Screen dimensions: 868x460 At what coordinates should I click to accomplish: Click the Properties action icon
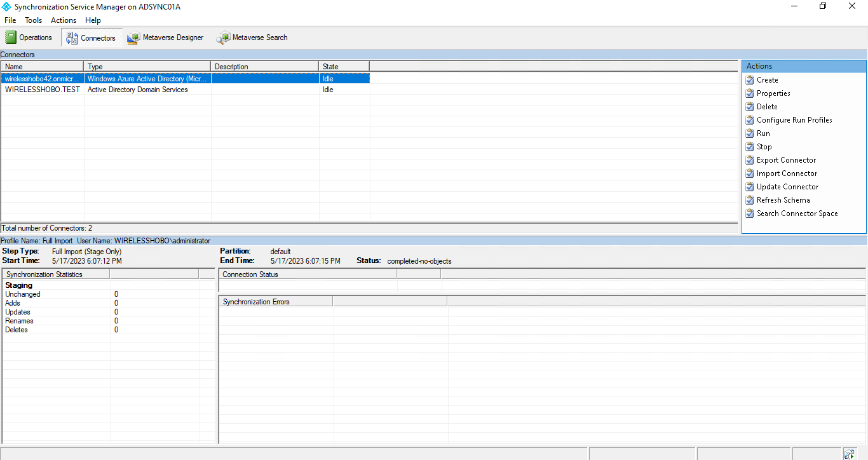750,93
